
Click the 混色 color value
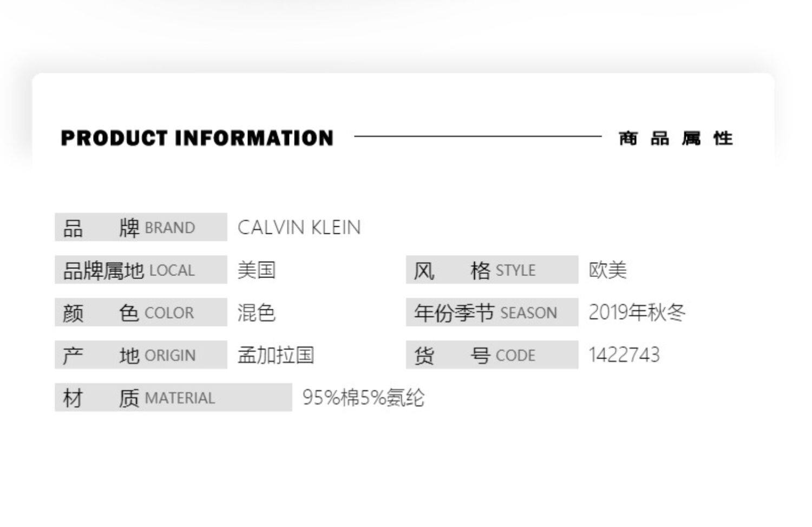click(x=257, y=313)
